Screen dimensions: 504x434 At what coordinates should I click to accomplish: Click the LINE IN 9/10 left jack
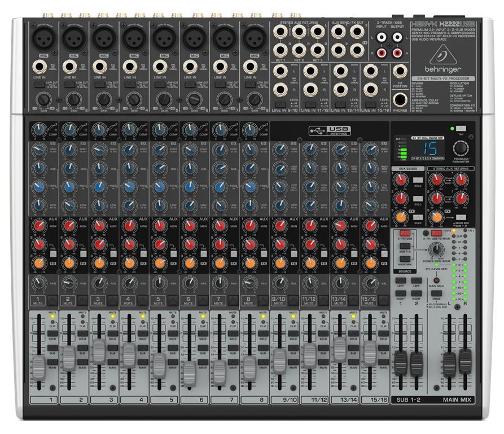coord(281,71)
